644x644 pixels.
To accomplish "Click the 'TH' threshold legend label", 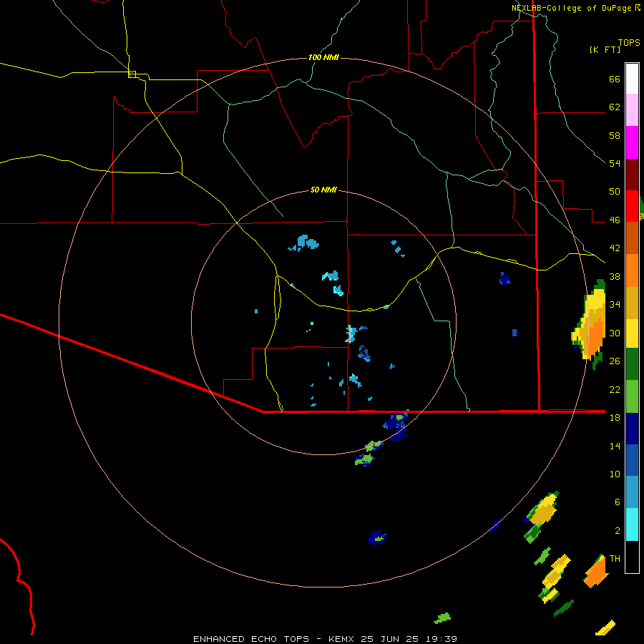I will (615, 559).
